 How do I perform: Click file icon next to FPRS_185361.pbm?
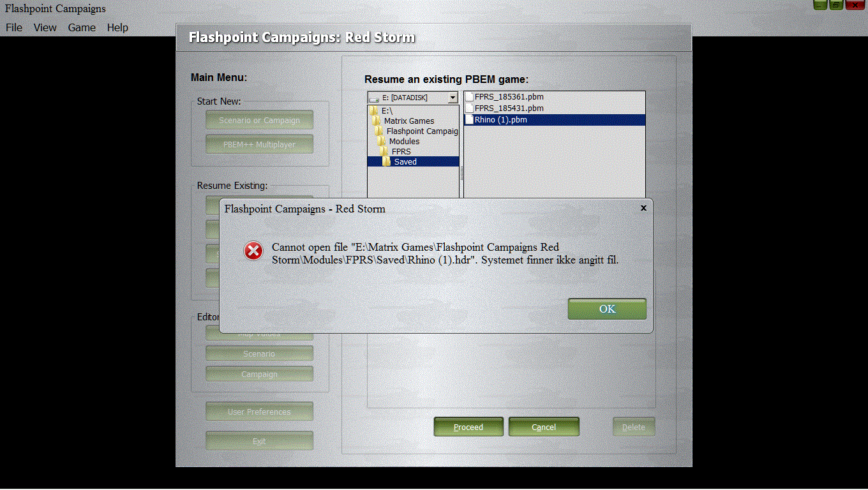(469, 97)
